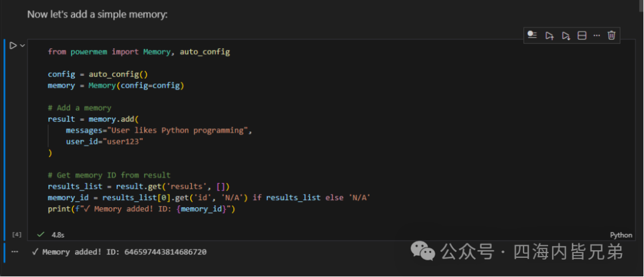Execute cell and below icon in the toolbar
This screenshot has width=644, height=277.
[x=565, y=36]
